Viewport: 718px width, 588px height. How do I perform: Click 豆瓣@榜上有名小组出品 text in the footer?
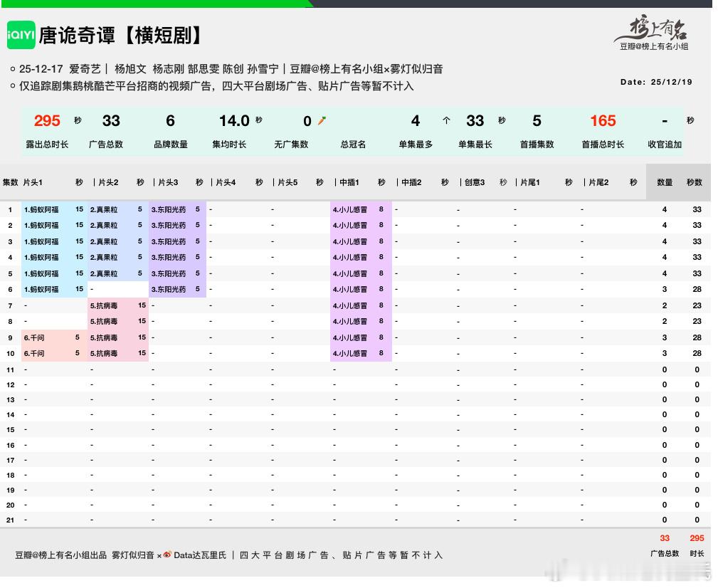(61, 555)
